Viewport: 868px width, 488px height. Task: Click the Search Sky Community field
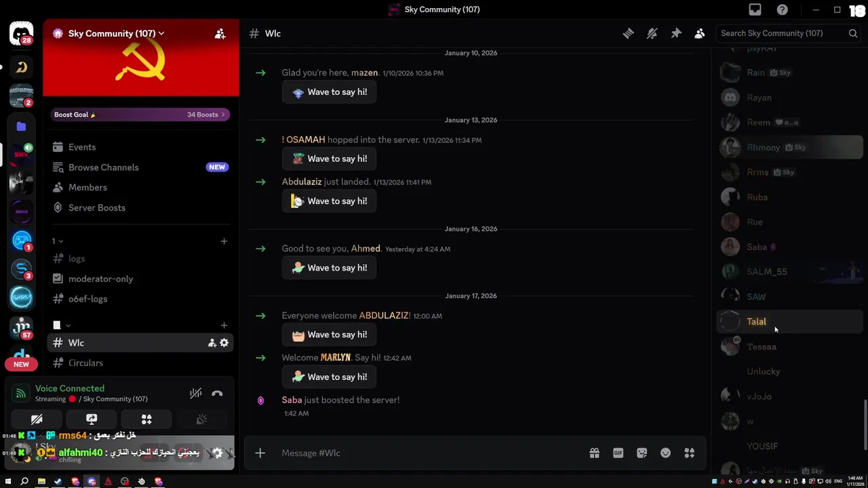[x=789, y=33]
